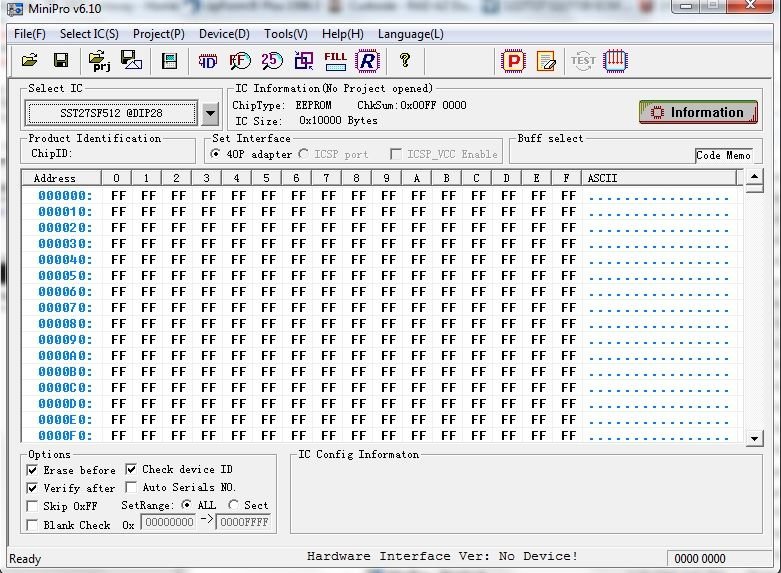The image size is (781, 573).
Task: Click the Open file folder icon
Action: [x=29, y=61]
